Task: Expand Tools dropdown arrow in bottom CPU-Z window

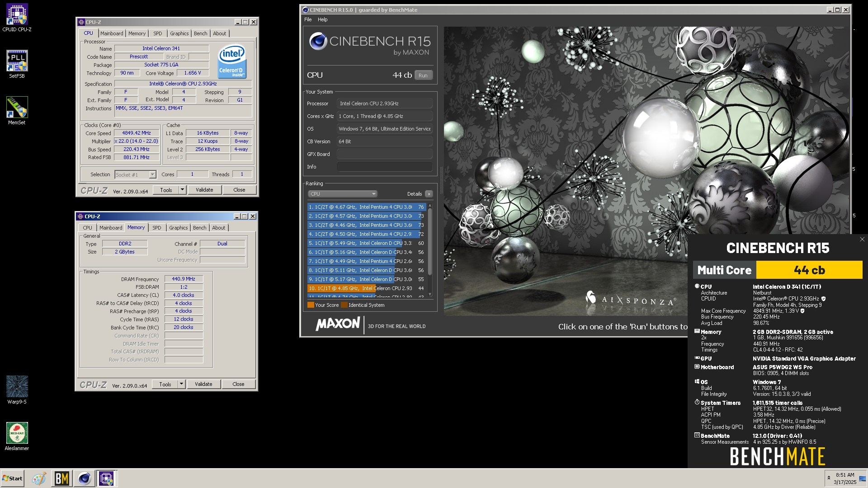Action: point(182,385)
